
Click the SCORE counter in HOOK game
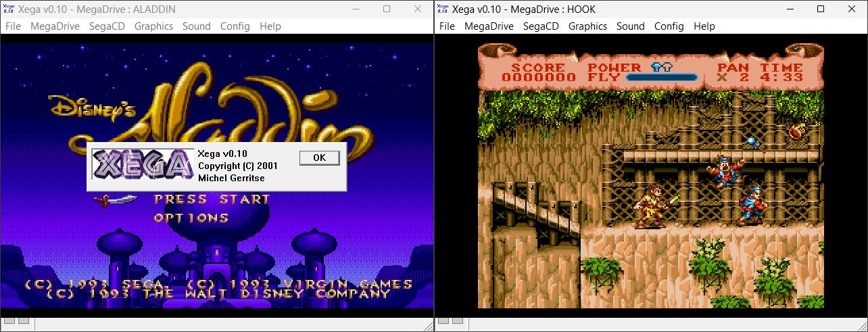pos(538,72)
